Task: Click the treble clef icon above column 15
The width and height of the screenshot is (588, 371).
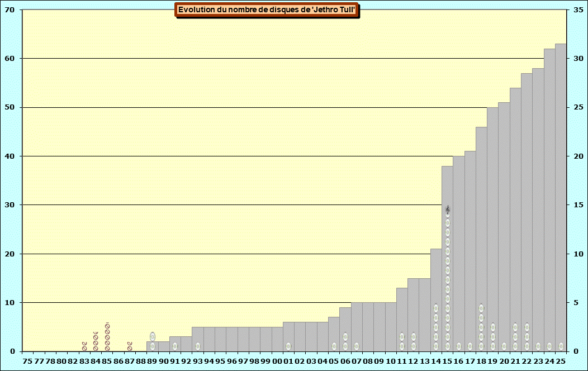Action: coord(447,210)
